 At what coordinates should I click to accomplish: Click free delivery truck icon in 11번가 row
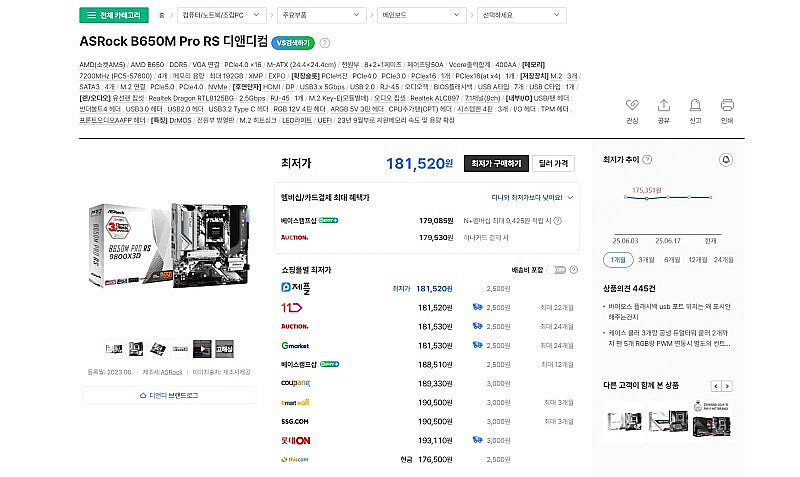point(477,307)
